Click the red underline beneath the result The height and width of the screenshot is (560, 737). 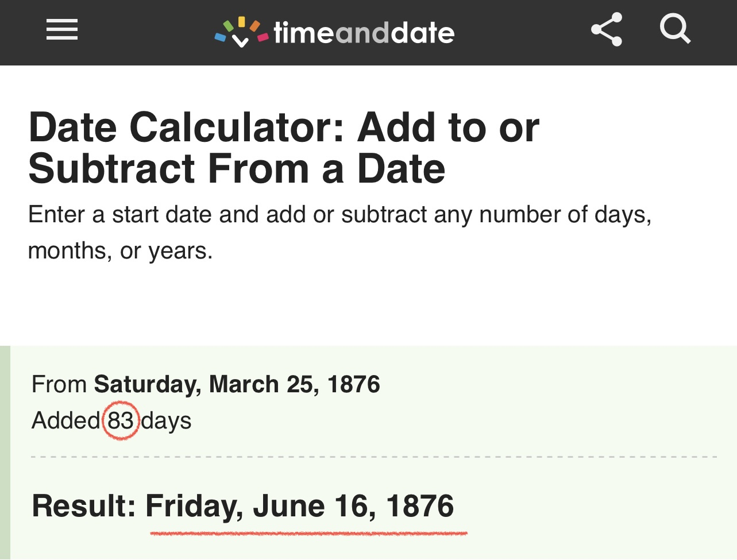(308, 534)
